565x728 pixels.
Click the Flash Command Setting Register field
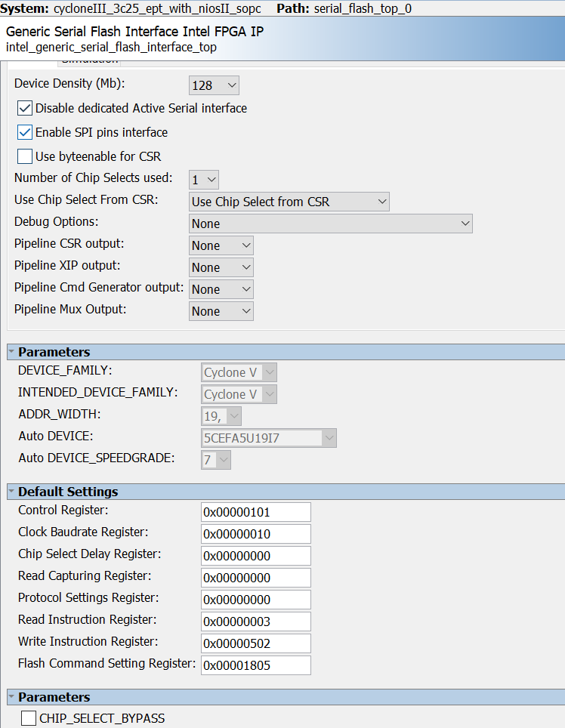[256, 665]
